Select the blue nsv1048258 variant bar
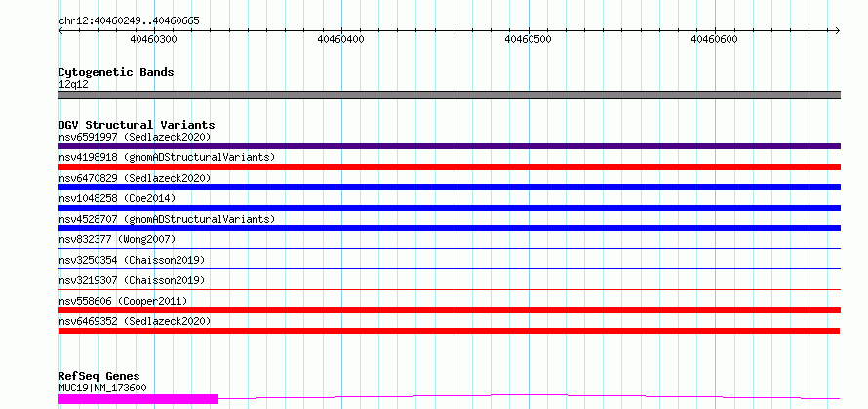The height and width of the screenshot is (409, 868). click(x=449, y=208)
